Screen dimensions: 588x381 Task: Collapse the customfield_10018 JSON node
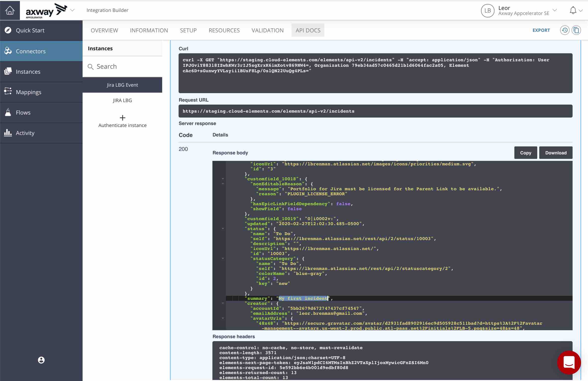coord(223,179)
